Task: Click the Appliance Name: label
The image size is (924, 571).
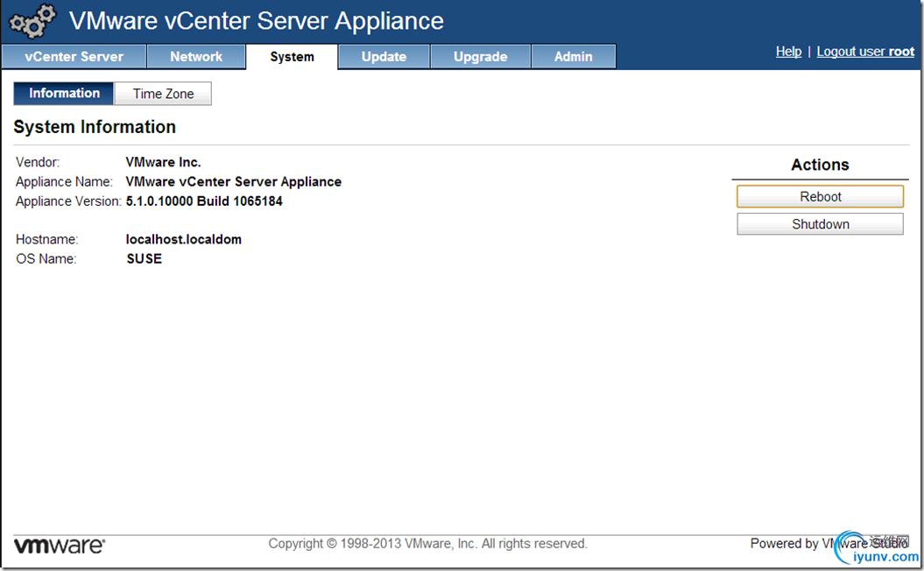Action: point(64,181)
